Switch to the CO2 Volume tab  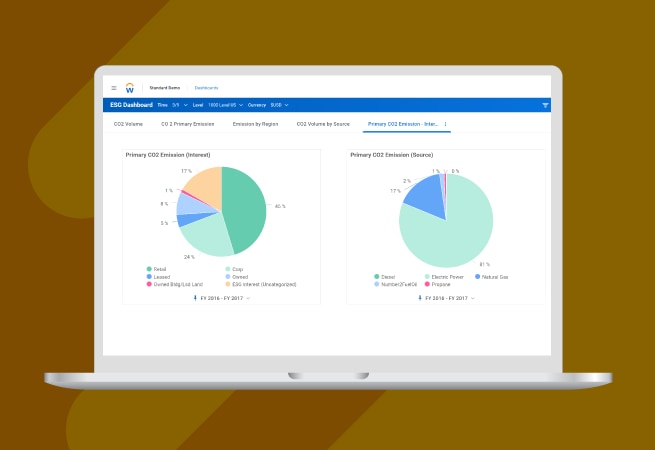pyautogui.click(x=126, y=124)
